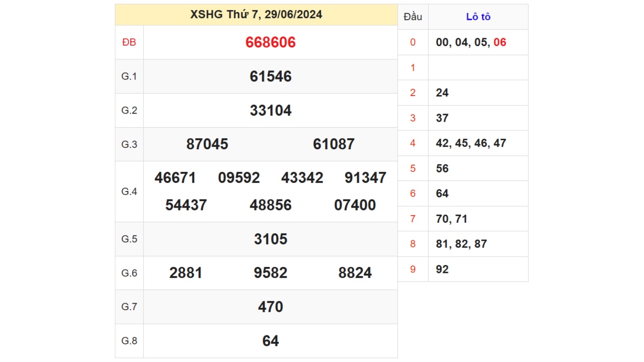Select lô tô value 56
This screenshot has width=644, height=362.
click(442, 168)
